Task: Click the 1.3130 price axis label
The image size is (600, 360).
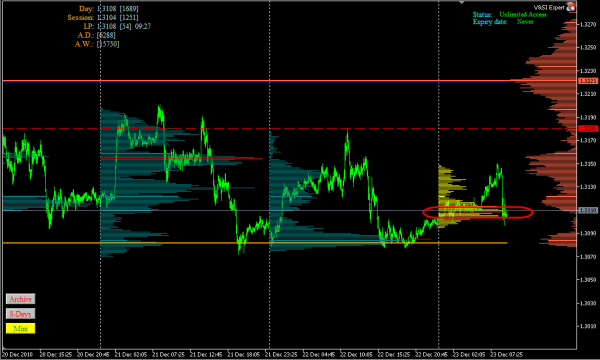Action: (588, 187)
